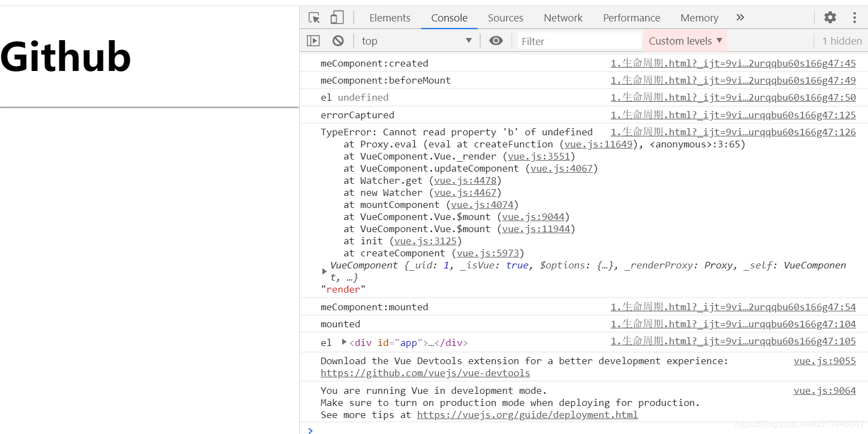Focus the console Filter field
The height and width of the screenshot is (434, 868).
pyautogui.click(x=579, y=41)
